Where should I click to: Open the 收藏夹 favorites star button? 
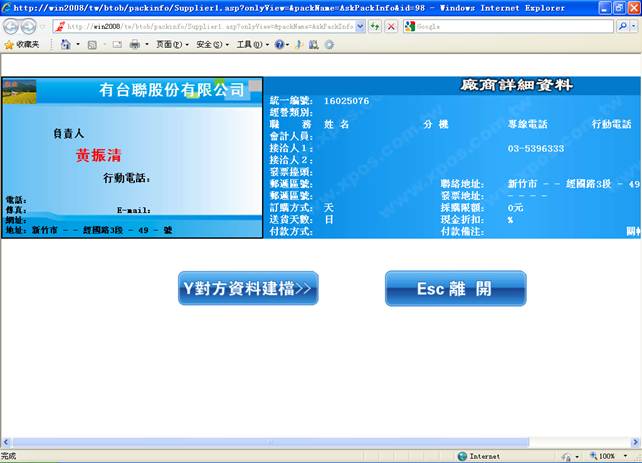click(22, 45)
